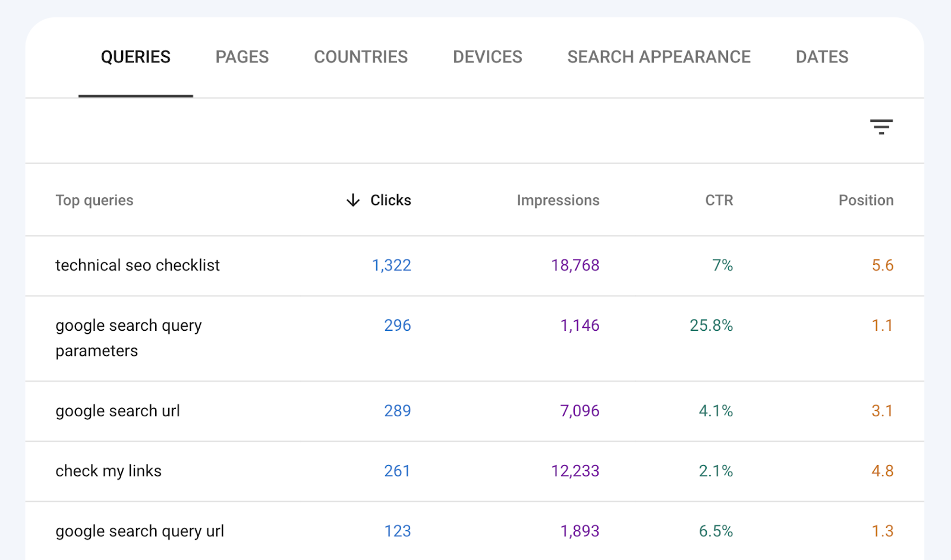Open the filter options icon

tap(881, 126)
